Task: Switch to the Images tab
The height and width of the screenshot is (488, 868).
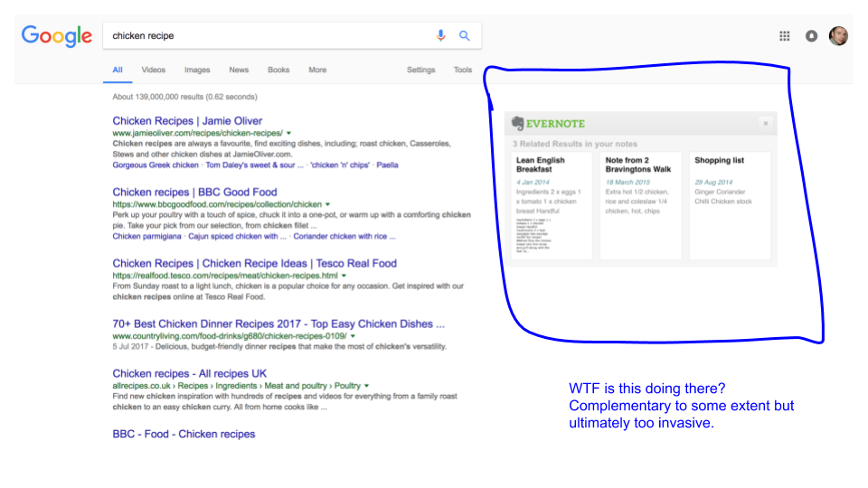Action: coord(197,70)
